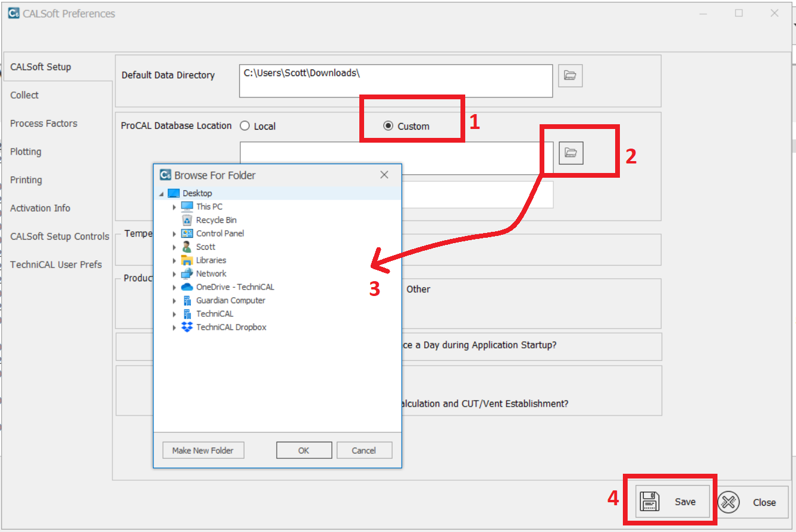796x532 pixels.
Task: Browse for the ProCAL custom database folder
Action: pyautogui.click(x=571, y=153)
